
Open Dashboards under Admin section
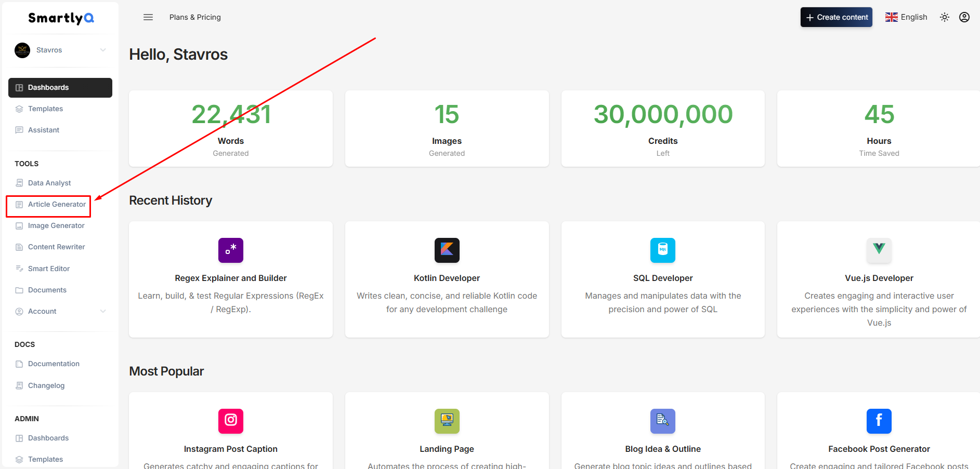click(x=60, y=438)
